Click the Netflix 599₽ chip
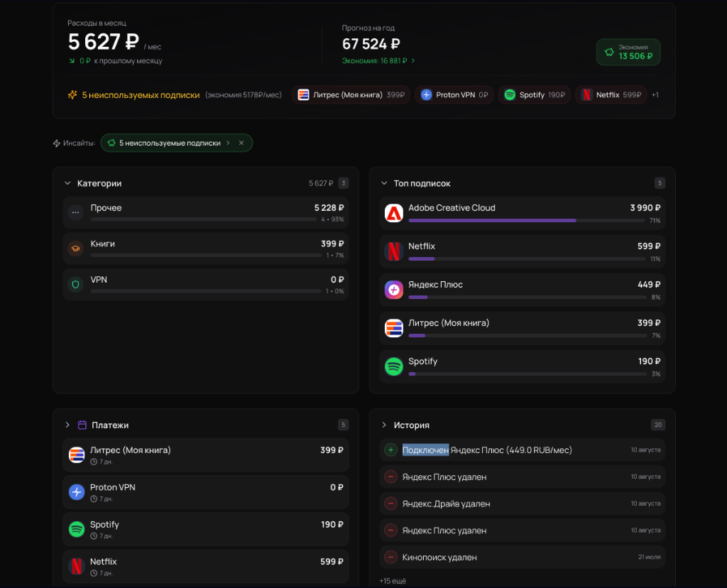Screen dimensions: 727x588 click(611, 94)
